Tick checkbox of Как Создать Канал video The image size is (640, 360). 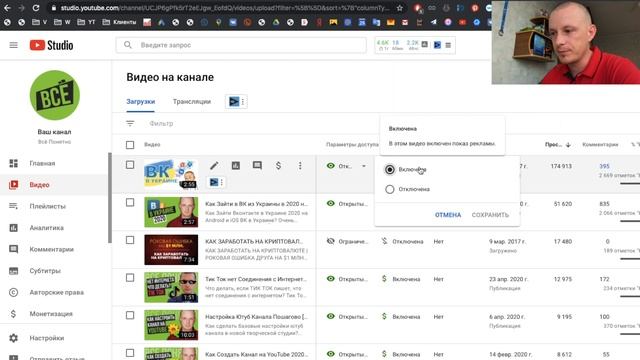click(x=130, y=353)
